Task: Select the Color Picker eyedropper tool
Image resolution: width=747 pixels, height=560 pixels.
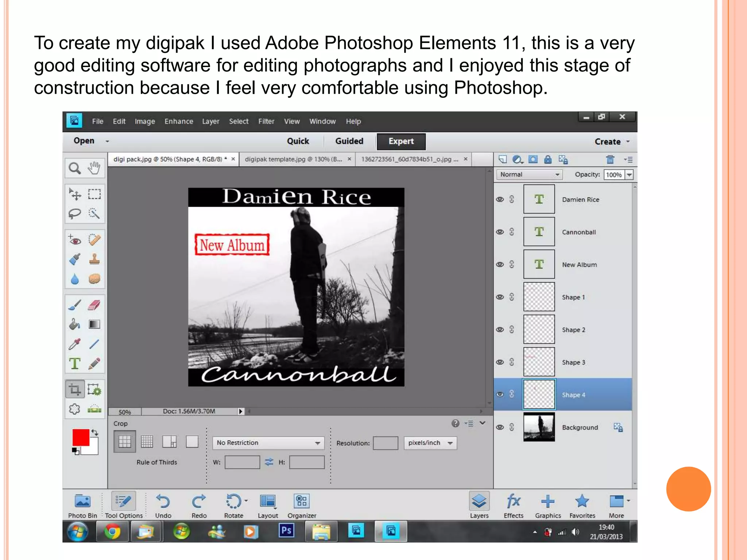Action: pyautogui.click(x=75, y=344)
